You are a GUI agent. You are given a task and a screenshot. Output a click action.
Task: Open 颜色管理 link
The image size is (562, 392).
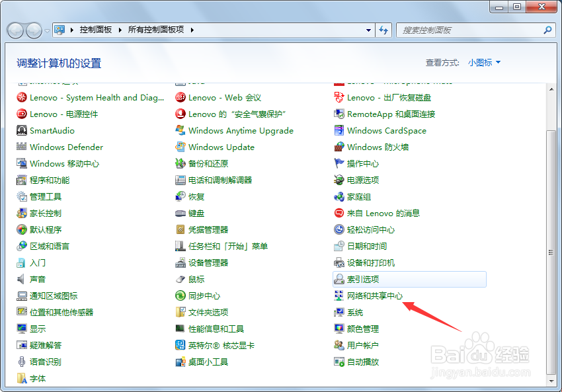[363, 329]
